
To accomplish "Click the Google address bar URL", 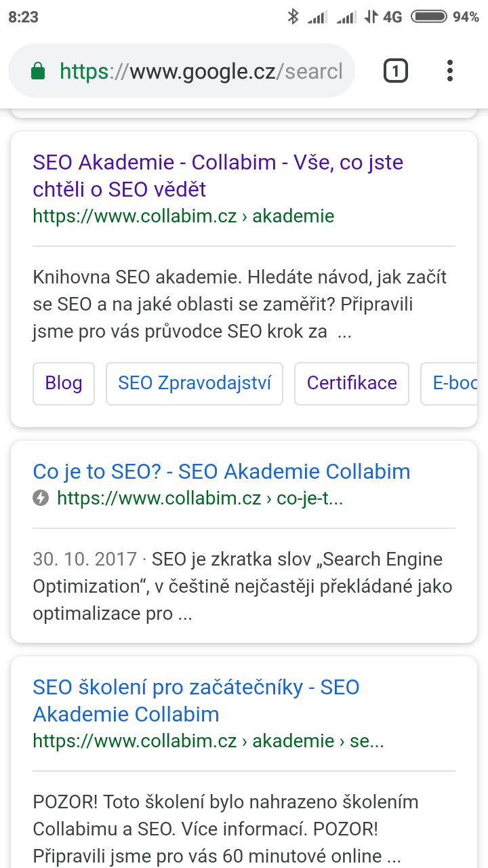I will coord(201,71).
